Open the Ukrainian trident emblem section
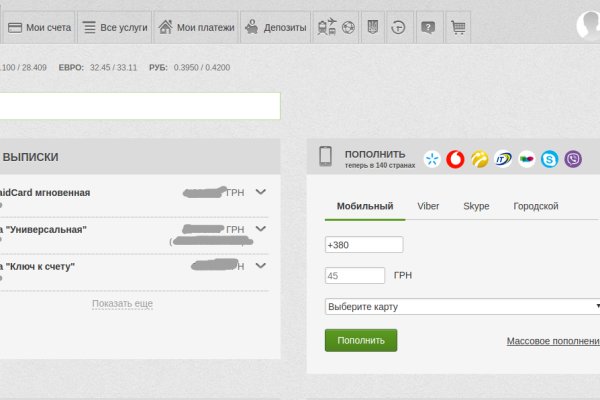Image resolution: width=600 pixels, height=400 pixels. point(374,28)
